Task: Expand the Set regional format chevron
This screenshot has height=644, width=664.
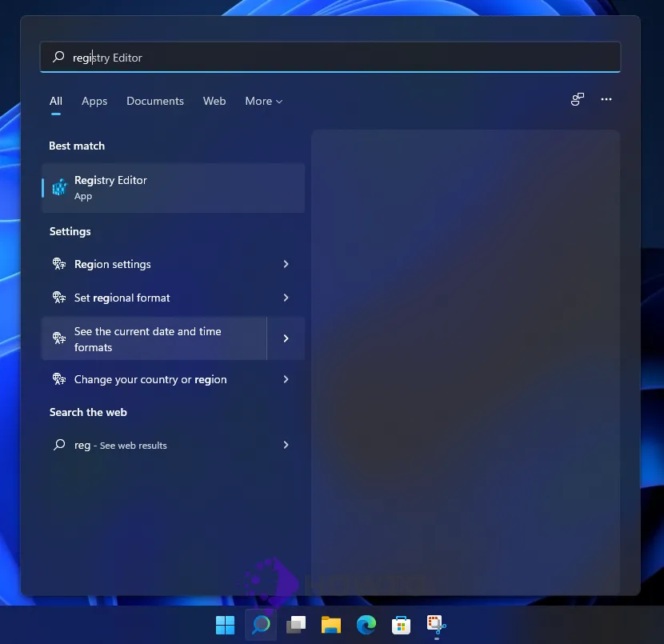Action: tap(286, 298)
